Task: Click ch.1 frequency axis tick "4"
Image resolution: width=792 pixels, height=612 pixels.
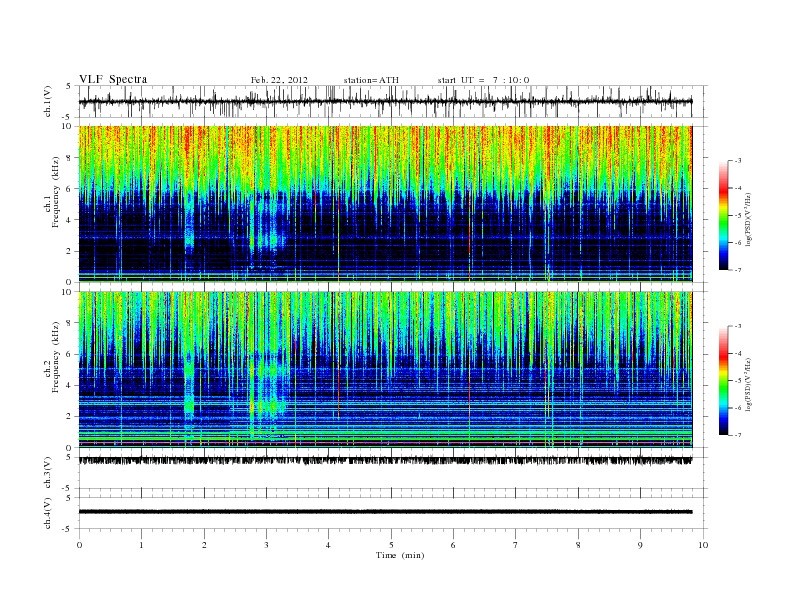Action: pos(70,220)
